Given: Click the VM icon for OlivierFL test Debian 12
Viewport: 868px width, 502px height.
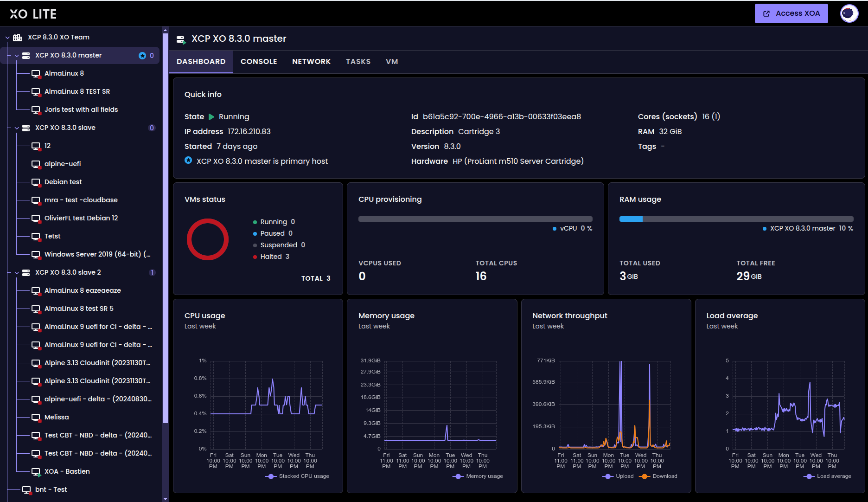Looking at the screenshot, I should point(36,219).
